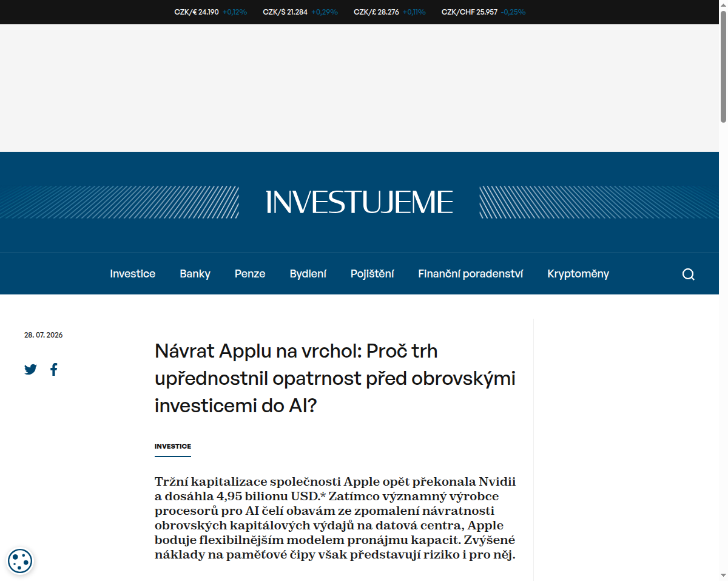Click the CZK/CHF 25.957 rate
Screen dimensions: 728x581
[x=470, y=12]
